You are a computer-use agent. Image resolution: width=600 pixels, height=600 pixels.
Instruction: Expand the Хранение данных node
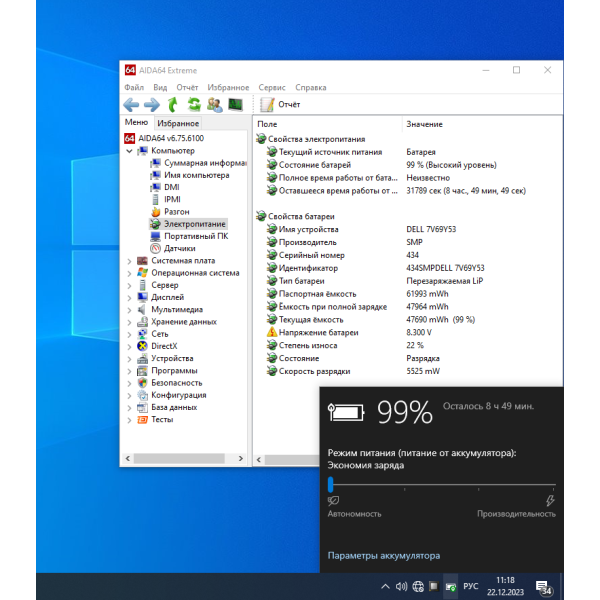[129, 322]
